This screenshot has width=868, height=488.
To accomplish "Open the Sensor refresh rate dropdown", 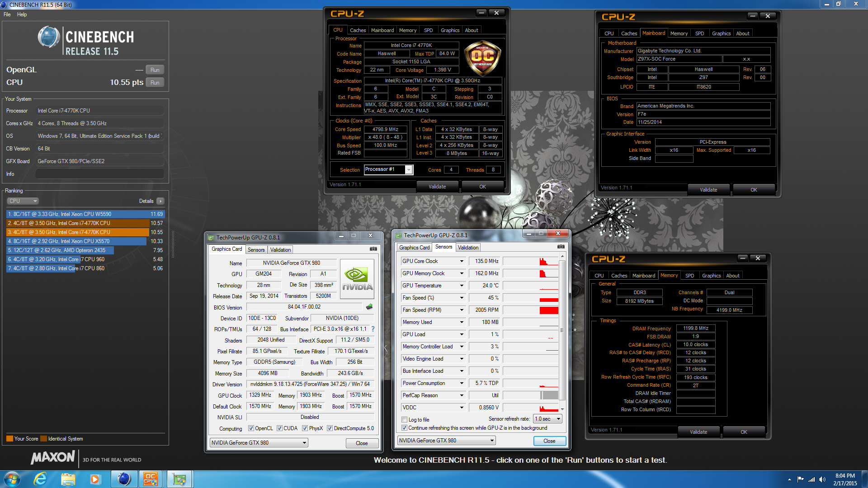I will click(548, 419).
